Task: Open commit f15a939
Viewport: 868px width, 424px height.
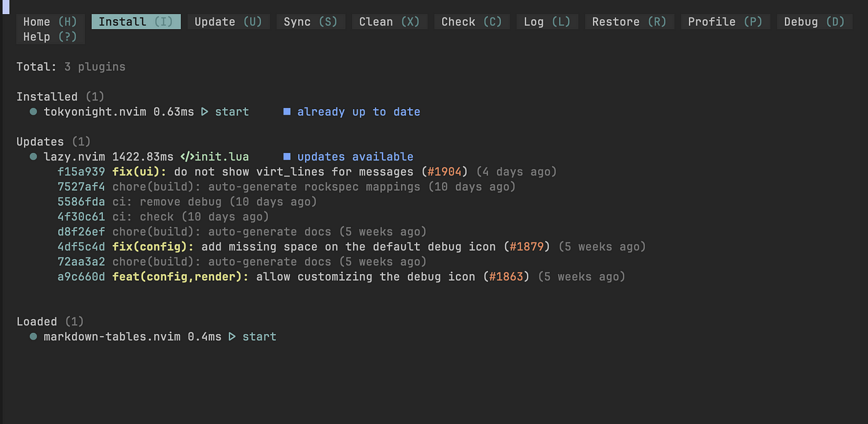Action: [x=81, y=172]
